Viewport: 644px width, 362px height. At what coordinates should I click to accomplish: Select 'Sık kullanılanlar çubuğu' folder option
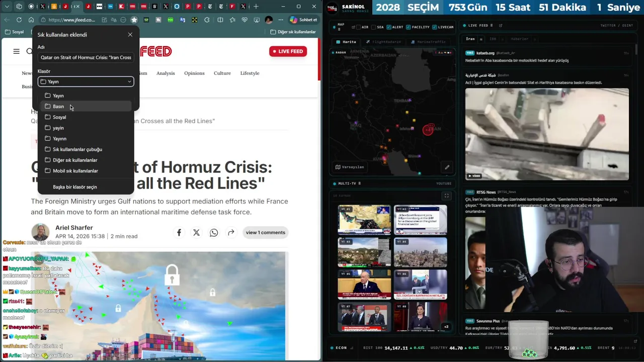(86, 149)
